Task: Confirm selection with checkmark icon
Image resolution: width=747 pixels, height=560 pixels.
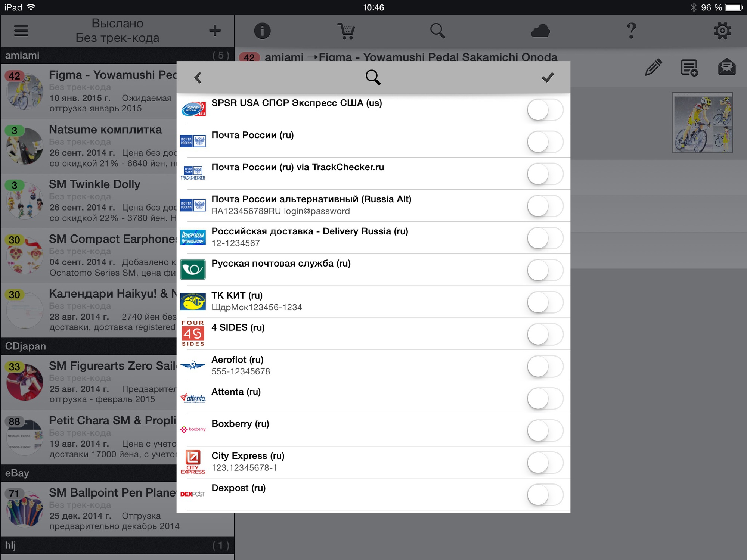Action: point(548,77)
